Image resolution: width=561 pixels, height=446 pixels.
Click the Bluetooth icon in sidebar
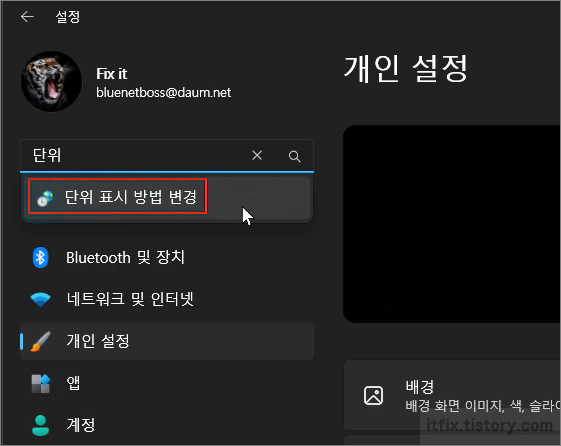(x=40, y=257)
